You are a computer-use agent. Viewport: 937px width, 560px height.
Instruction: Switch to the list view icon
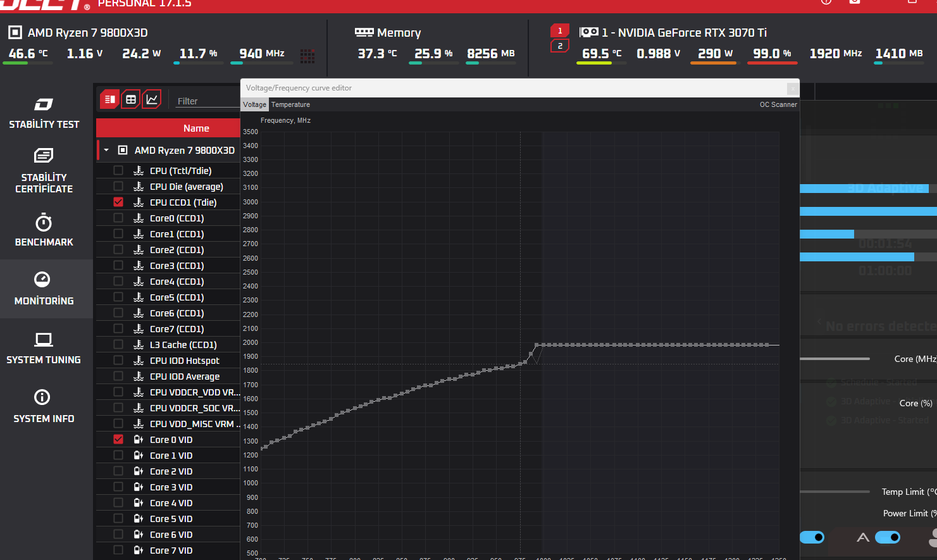coord(109,99)
